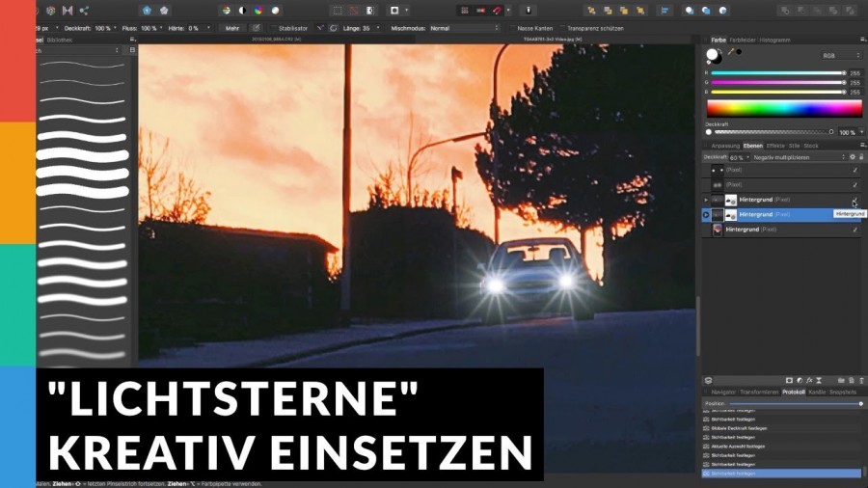Enable the Stabilisator checkbox
Image resolution: width=868 pixels, height=488 pixels.
(274, 28)
